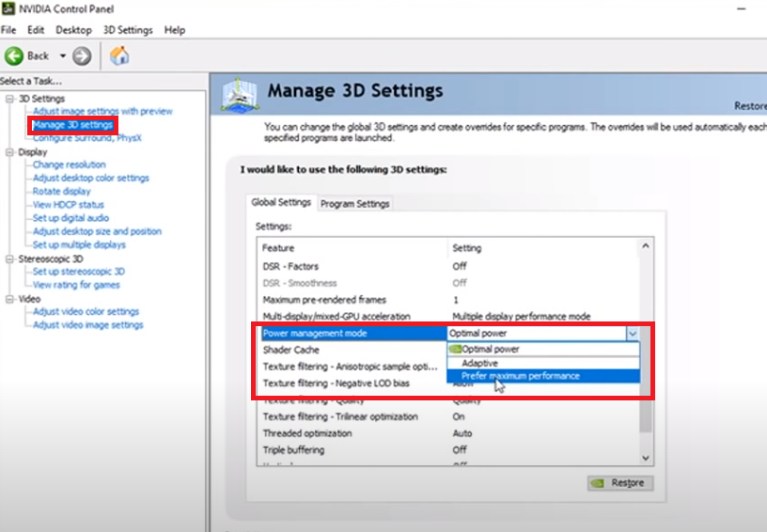This screenshot has width=767, height=532.
Task: Open Adjust desktop size and position
Action: pos(97,231)
